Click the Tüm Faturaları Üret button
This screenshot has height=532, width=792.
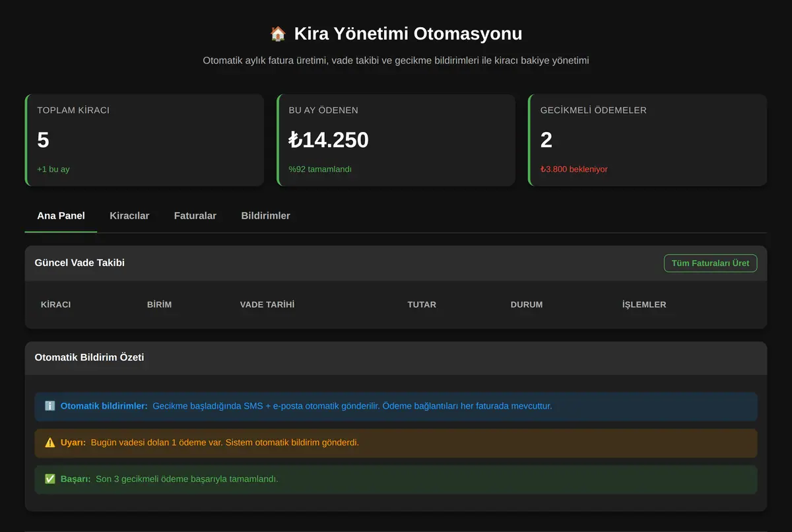click(710, 263)
